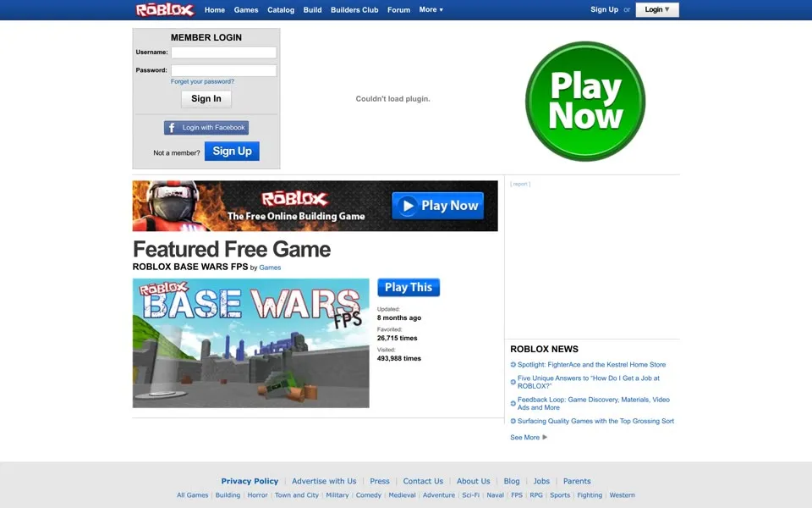Click the ROBLOX logo in the navigation bar

(x=165, y=10)
